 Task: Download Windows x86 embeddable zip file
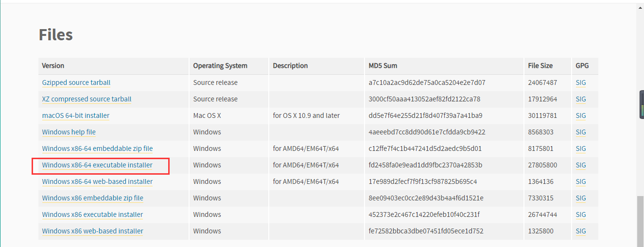pyautogui.click(x=93, y=198)
